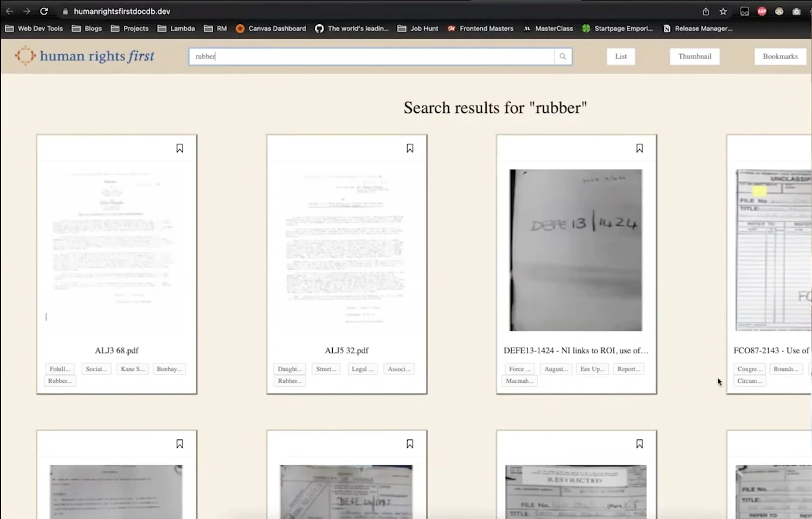Star the current page in the browser
812x519 pixels.
722,11
